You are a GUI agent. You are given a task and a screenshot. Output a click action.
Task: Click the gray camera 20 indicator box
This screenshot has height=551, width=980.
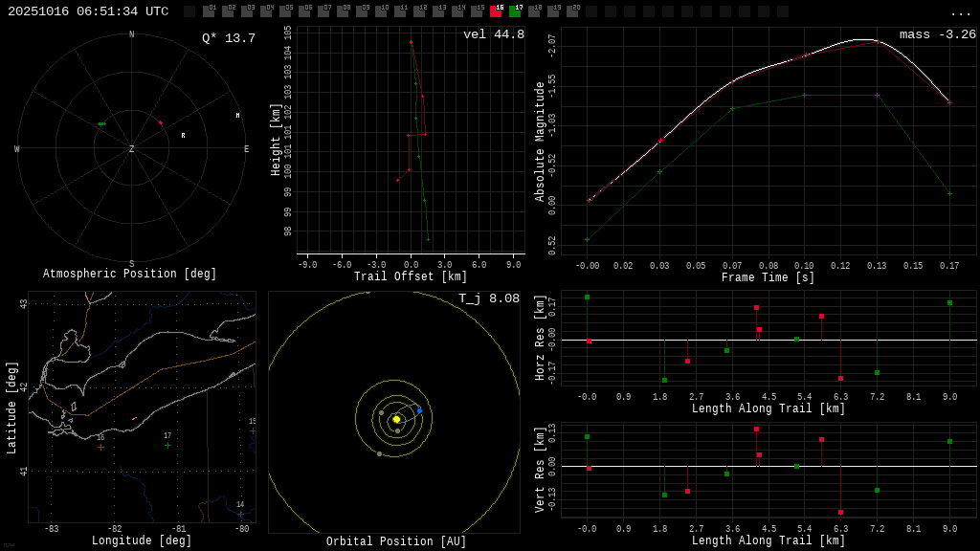(x=572, y=11)
